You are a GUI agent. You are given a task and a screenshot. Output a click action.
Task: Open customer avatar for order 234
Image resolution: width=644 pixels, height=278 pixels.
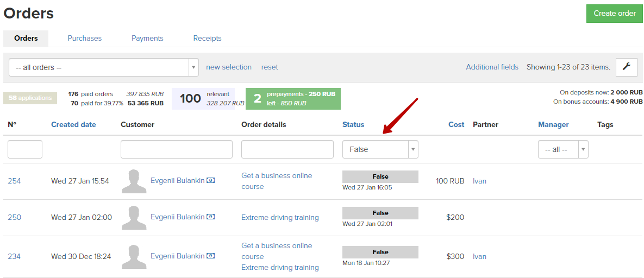coord(134,257)
